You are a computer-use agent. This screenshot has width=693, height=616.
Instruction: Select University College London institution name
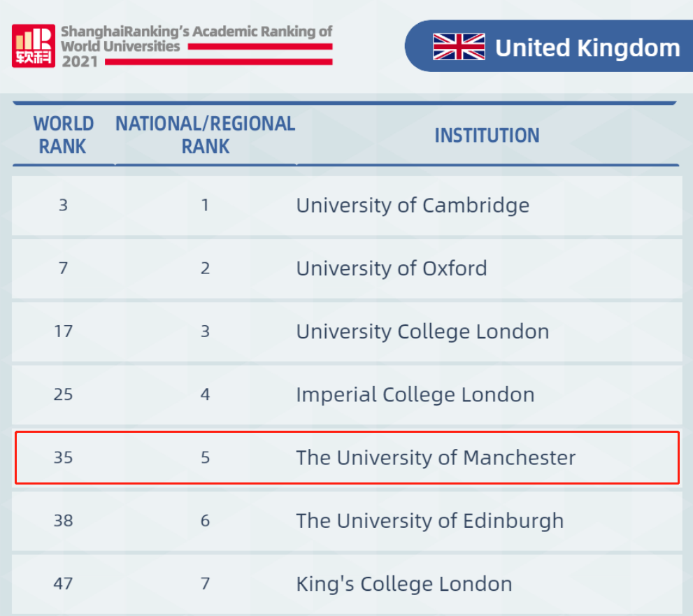coord(422,331)
